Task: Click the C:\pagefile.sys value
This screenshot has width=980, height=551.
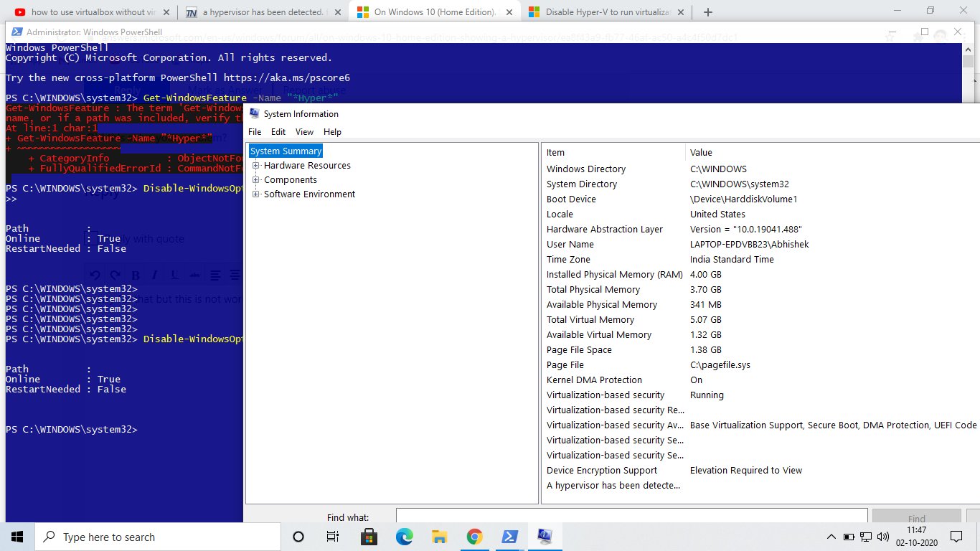Action: (720, 365)
